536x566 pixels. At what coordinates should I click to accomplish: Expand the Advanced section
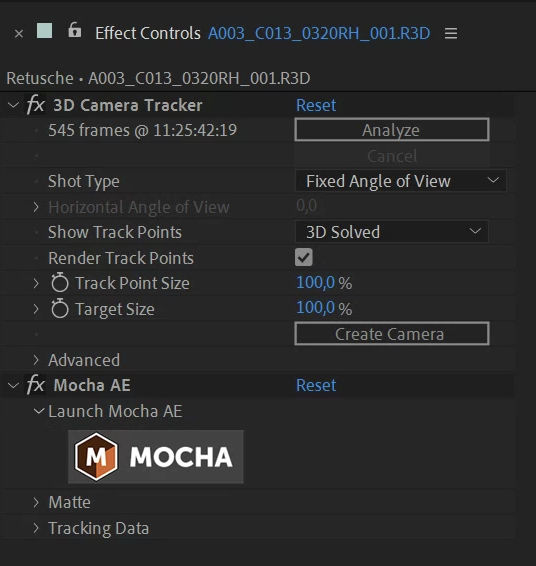click(x=36, y=360)
